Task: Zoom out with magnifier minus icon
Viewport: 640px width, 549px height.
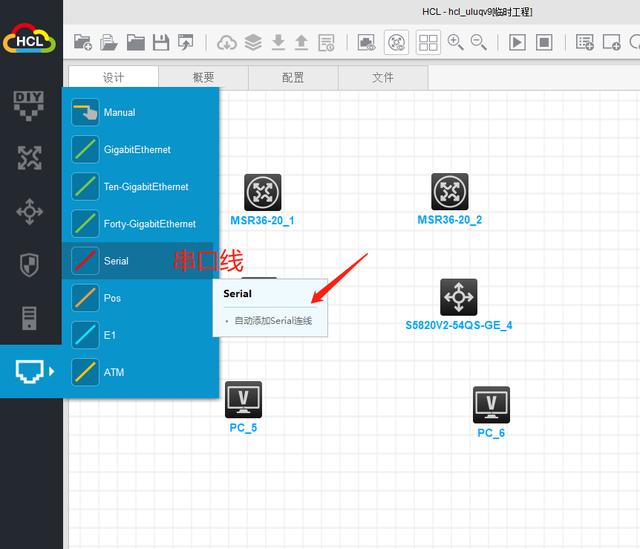Action: click(x=478, y=42)
